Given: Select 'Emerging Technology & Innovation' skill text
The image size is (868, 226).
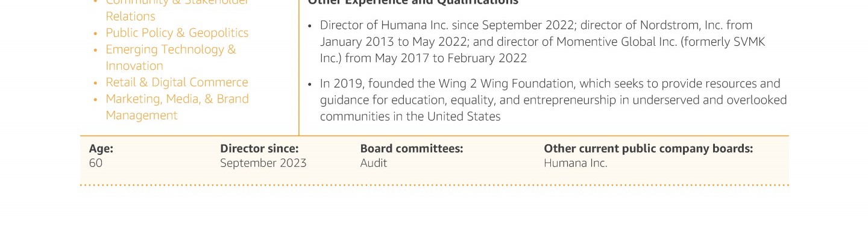Looking at the screenshot, I should point(171,58).
